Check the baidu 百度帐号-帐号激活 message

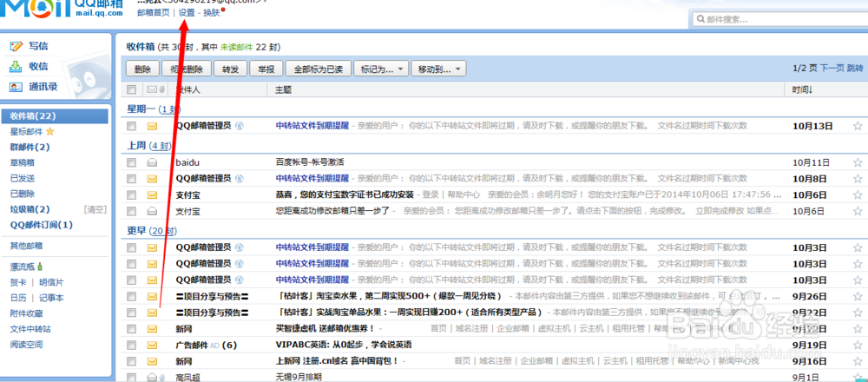(x=131, y=162)
